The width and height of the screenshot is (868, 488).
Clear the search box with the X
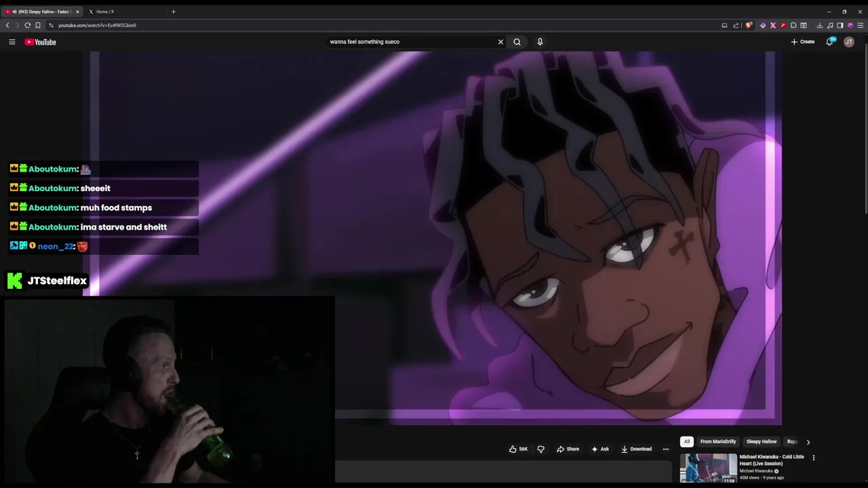(500, 42)
